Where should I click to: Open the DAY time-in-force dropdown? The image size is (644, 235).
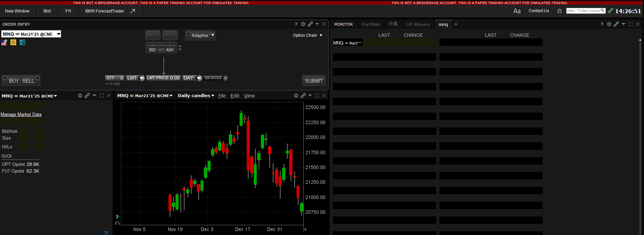pyautogui.click(x=199, y=78)
